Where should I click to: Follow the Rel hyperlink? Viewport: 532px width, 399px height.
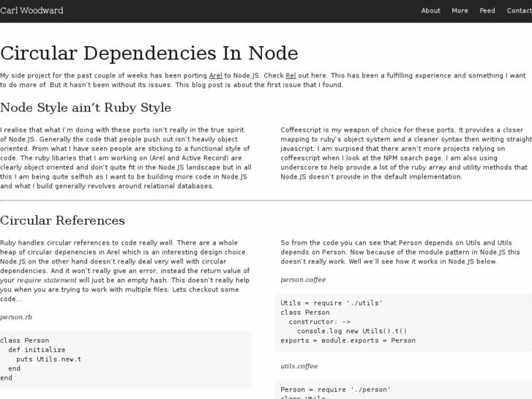(x=291, y=75)
